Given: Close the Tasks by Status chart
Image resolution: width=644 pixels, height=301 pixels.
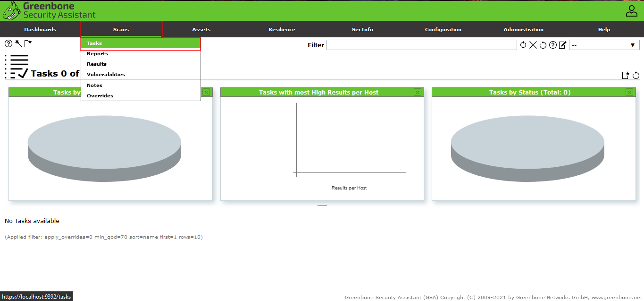Looking at the screenshot, I should 629,92.
